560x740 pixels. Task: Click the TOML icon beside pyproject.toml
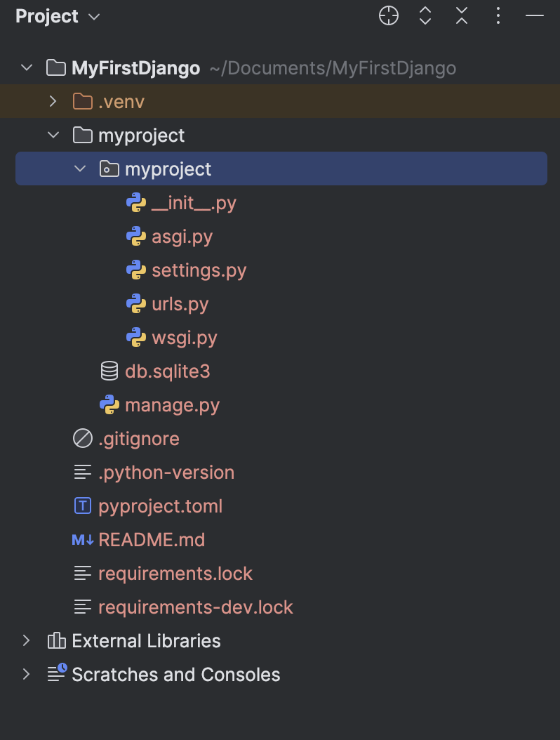[83, 506]
